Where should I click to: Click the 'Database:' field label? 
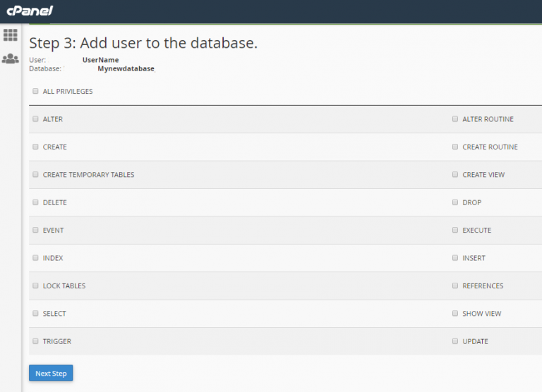point(45,68)
